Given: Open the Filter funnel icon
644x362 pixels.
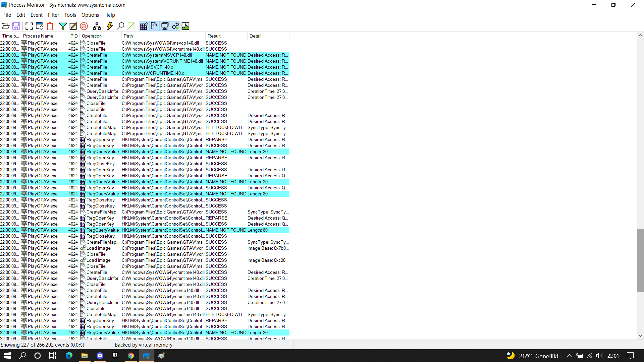Looking at the screenshot, I should pyautogui.click(x=63, y=26).
